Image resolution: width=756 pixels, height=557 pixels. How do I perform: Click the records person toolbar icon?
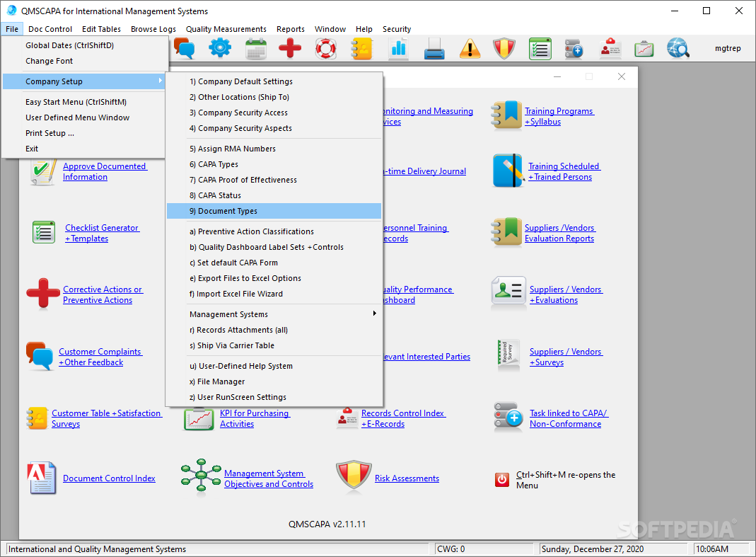tap(610, 48)
